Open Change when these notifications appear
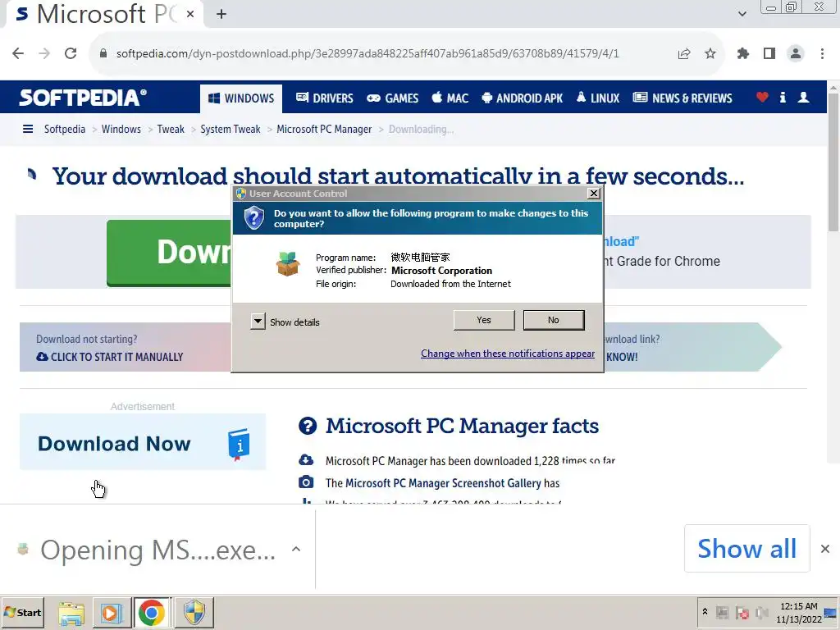 pos(507,354)
